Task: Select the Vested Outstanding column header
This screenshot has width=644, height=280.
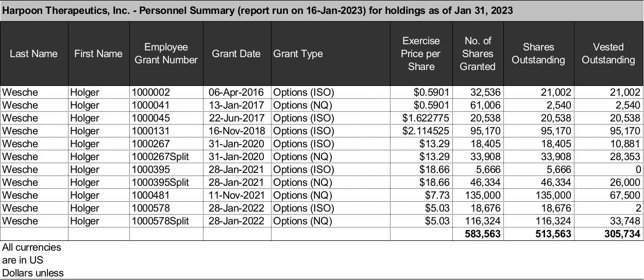Action: pos(608,54)
